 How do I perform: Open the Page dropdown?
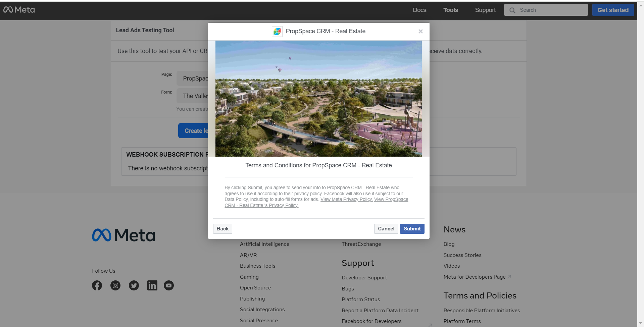point(193,78)
